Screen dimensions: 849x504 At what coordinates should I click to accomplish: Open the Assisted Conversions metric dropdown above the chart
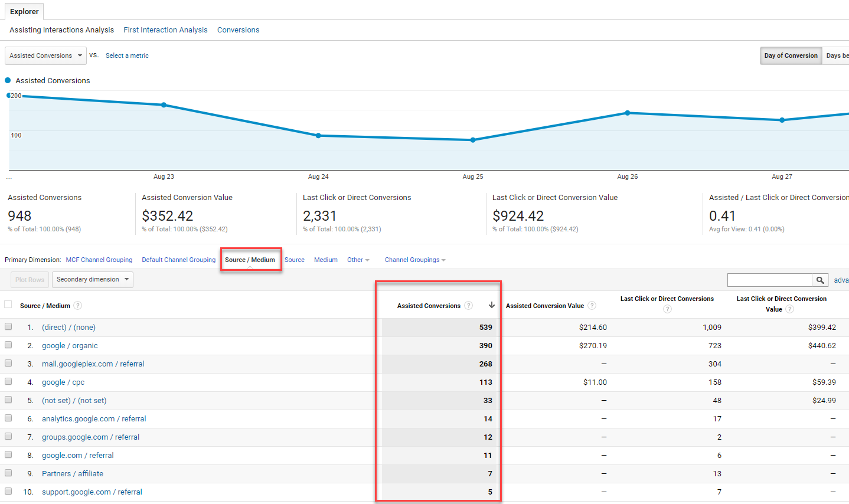46,55
